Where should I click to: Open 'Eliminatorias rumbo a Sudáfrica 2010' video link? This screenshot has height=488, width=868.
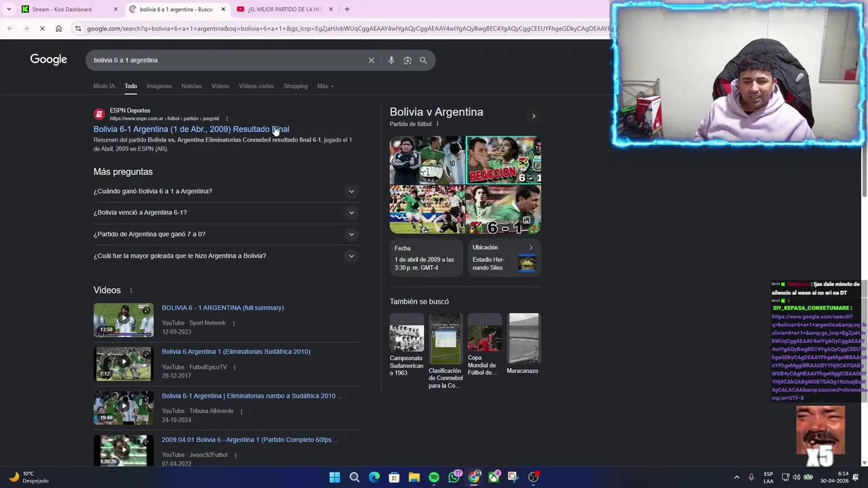point(252,396)
